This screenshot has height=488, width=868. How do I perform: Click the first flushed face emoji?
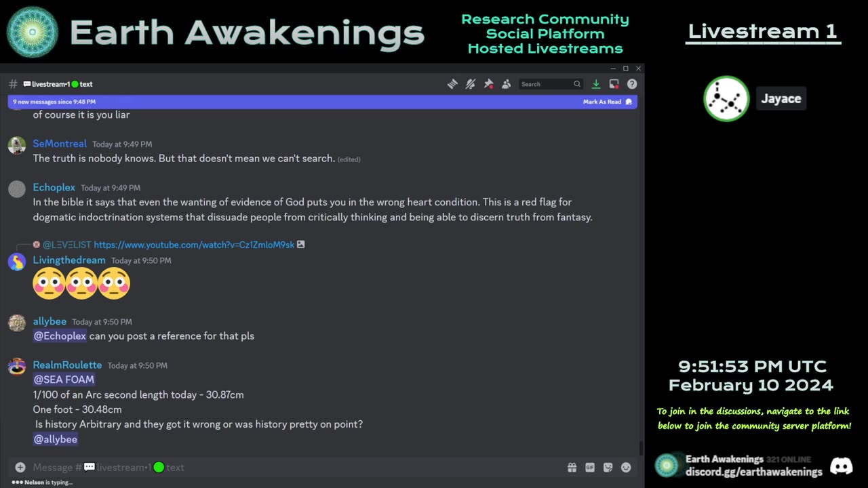click(49, 283)
